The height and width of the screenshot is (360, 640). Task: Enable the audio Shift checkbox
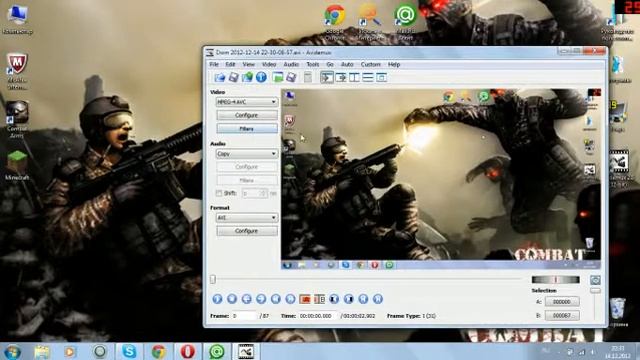tap(219, 193)
